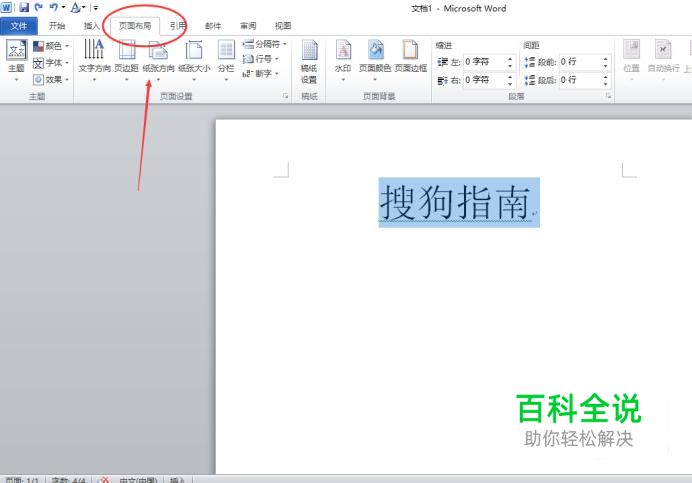This screenshot has height=483, width=692.
Task: Open the theme 效果 (Effects) dropdown
Action: point(51,79)
